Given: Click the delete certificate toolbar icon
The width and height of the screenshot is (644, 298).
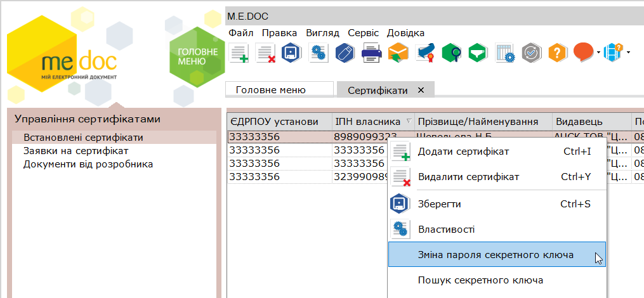Looking at the screenshot, I should tap(265, 53).
